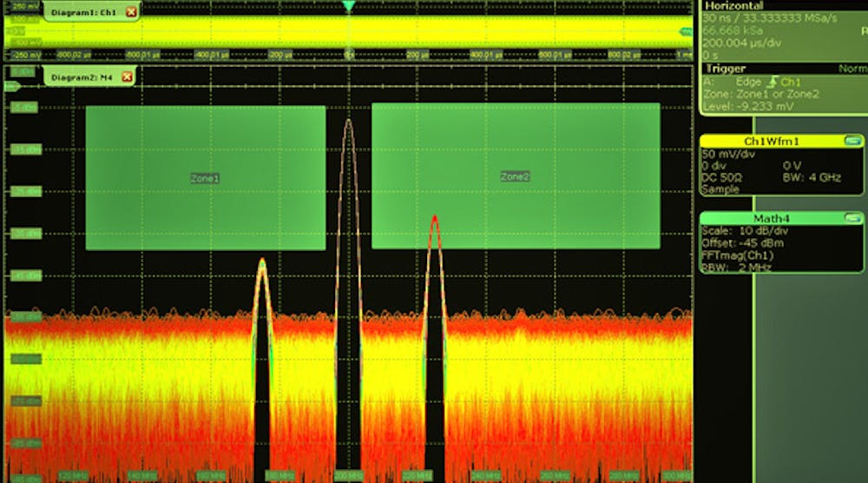868x483 pixels.
Task: Click the trigger Level -9.233 mV value
Action: click(746, 104)
